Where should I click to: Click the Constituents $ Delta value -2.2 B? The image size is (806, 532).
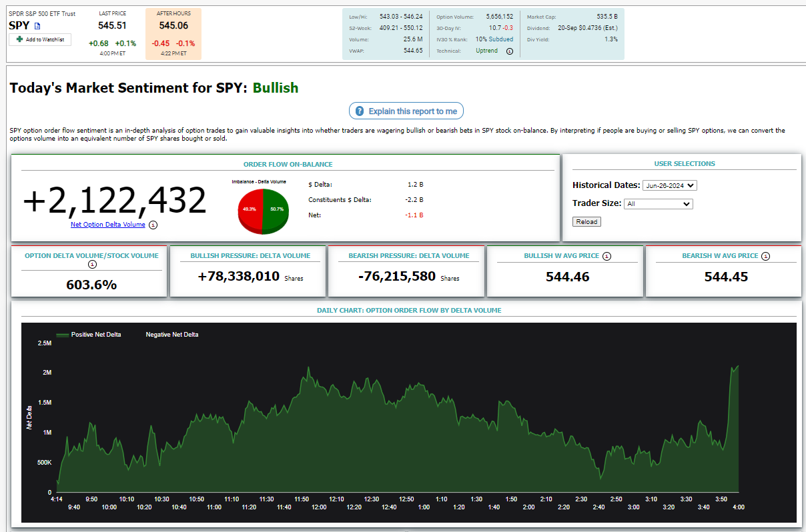(414, 200)
